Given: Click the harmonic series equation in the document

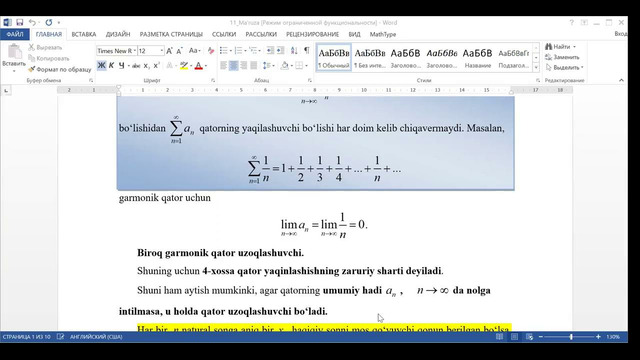Looking at the screenshot, I should click(324, 169).
